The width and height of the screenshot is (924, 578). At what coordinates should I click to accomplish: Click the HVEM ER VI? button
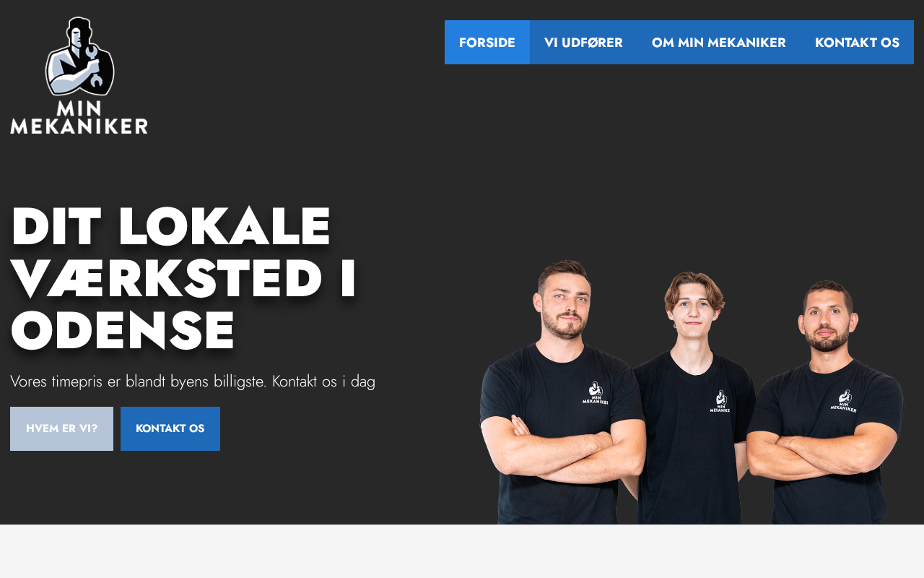(61, 428)
